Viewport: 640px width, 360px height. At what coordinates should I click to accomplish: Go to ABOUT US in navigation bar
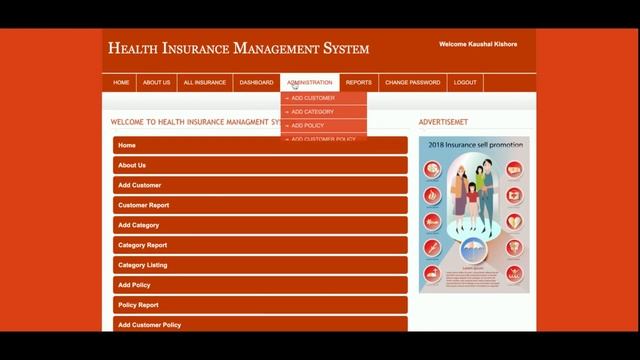tap(156, 82)
